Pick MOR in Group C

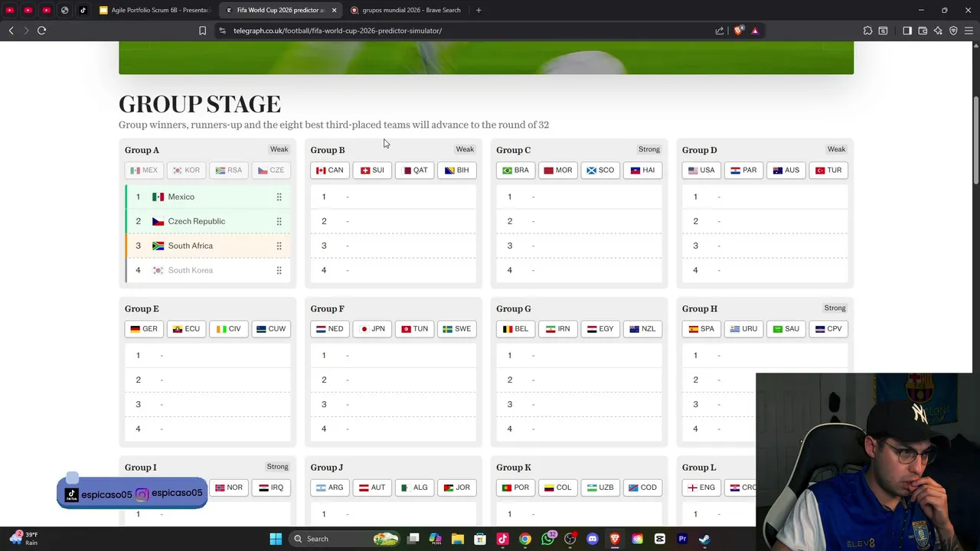558,170
